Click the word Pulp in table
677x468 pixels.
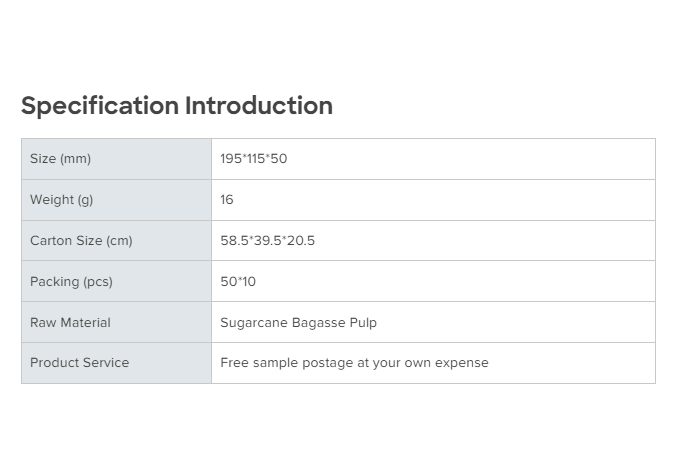(362, 323)
